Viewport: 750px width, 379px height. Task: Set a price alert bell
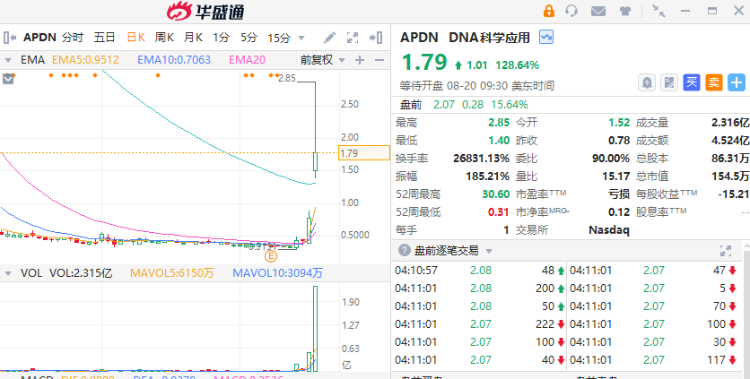(x=647, y=83)
